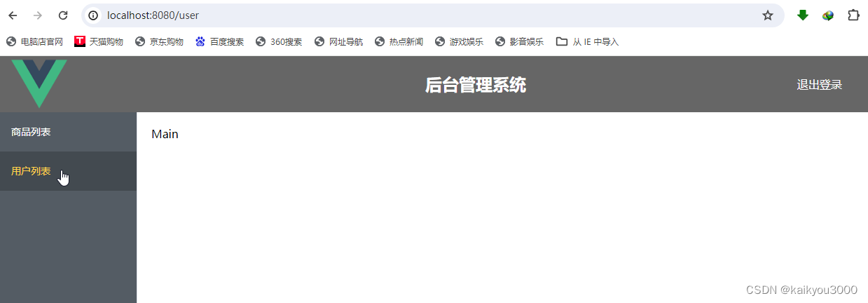Click the browser forward arrow
The height and width of the screenshot is (303, 868).
[x=38, y=15]
